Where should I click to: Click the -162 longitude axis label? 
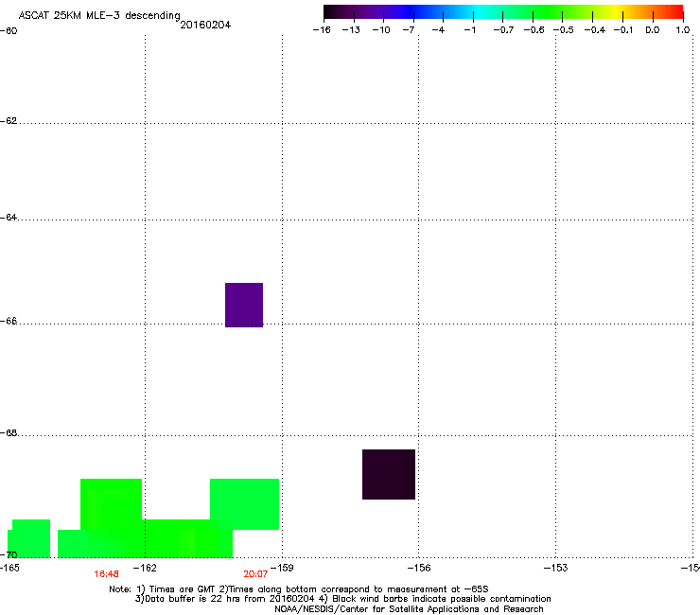145,568
